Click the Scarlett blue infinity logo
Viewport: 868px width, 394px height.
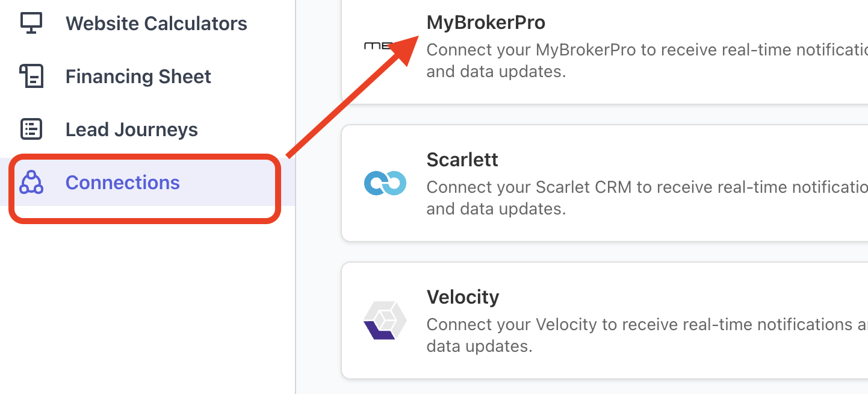(x=385, y=183)
